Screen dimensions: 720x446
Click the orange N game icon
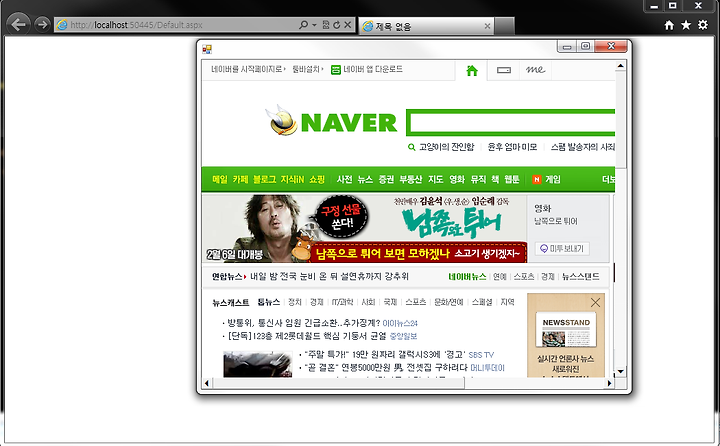point(536,180)
